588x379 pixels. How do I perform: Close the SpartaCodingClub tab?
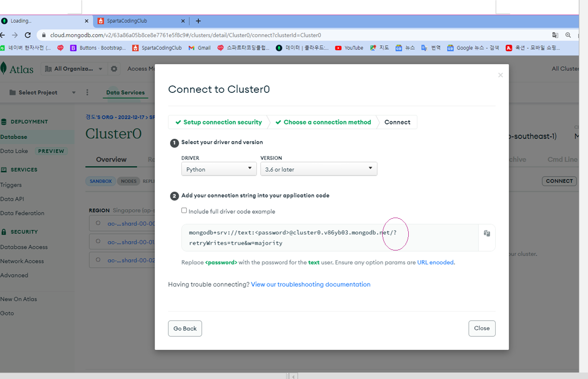pos(183,21)
